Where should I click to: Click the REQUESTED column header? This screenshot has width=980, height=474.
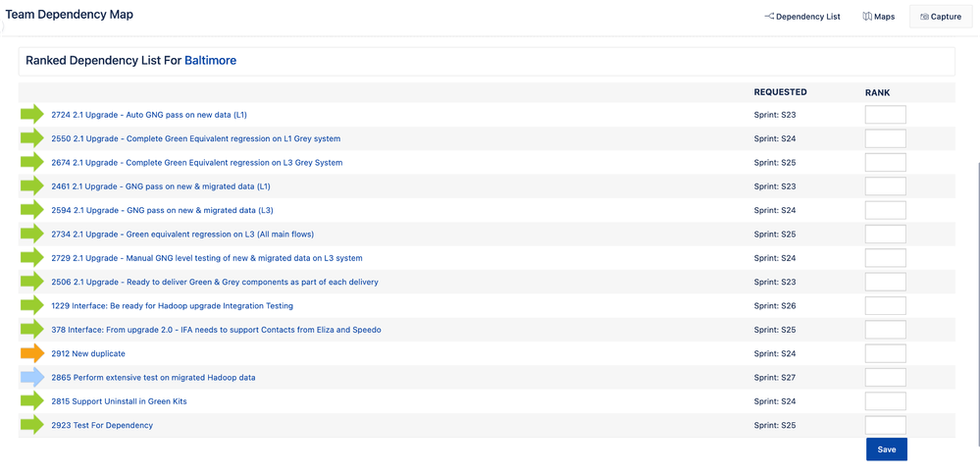point(780,92)
